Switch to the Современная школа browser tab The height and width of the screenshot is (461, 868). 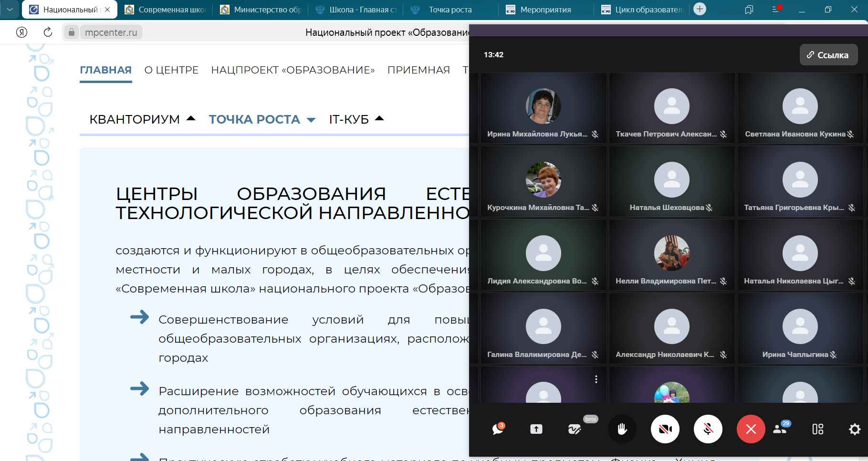point(165,10)
